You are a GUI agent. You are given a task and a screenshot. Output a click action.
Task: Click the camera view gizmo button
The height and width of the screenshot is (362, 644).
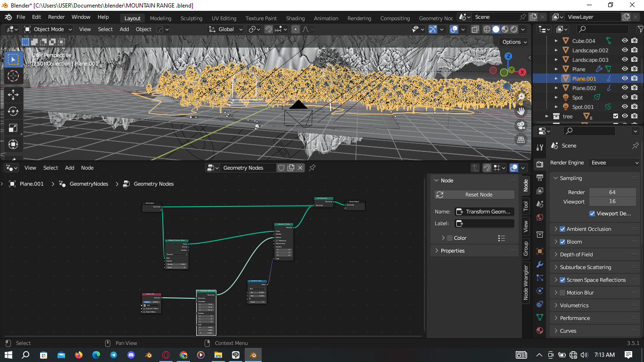pos(521,125)
